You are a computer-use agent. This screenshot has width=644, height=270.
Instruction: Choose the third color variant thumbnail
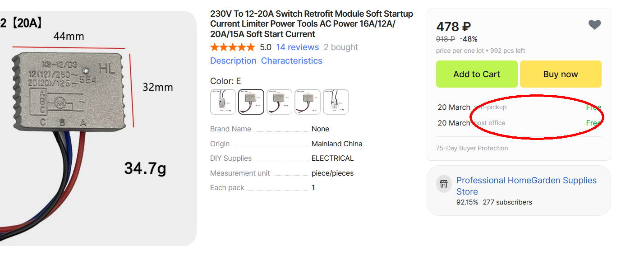[x=279, y=102]
